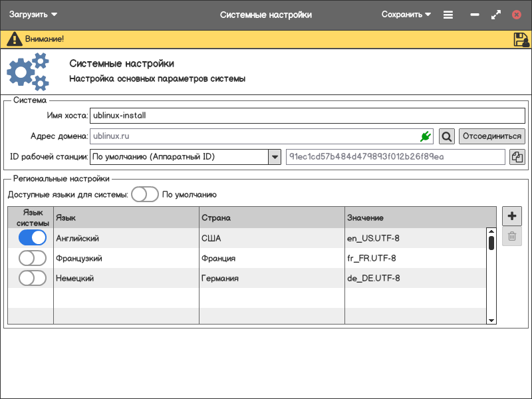The height and width of the screenshot is (399, 532).
Task: Open the hamburger menu in title bar
Action: [x=448, y=15]
